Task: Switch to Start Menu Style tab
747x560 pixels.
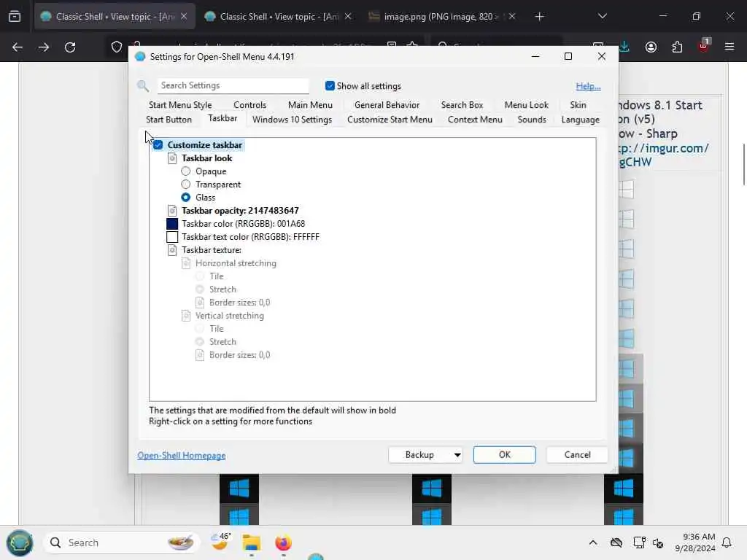Action: click(x=180, y=105)
